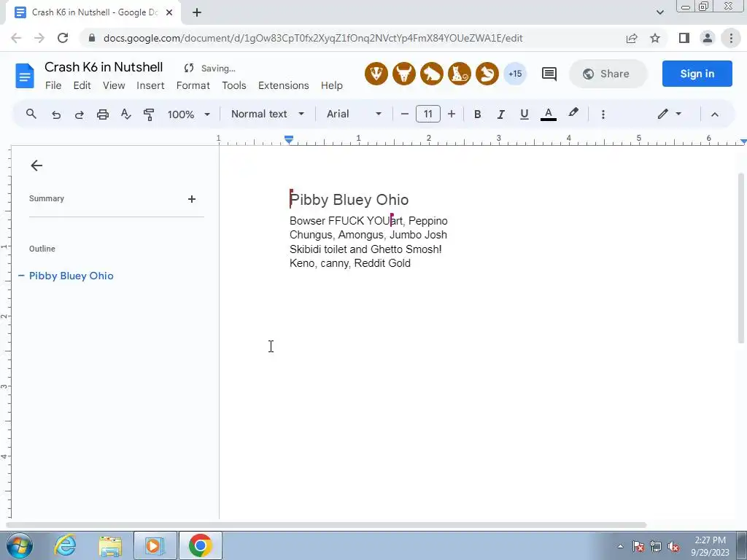Viewport: 747px width, 560px height.
Task: Decrease the font size
Action: tap(404, 114)
